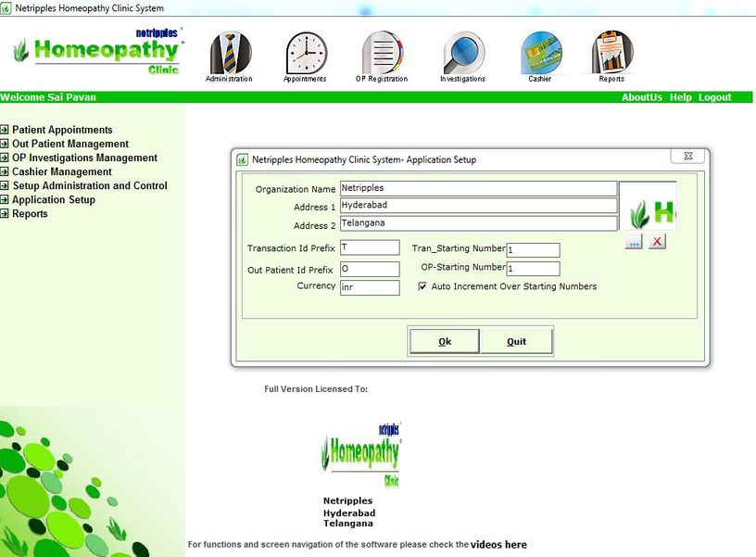Click the licensed Homeopathy Clinic logo image

(x=361, y=455)
